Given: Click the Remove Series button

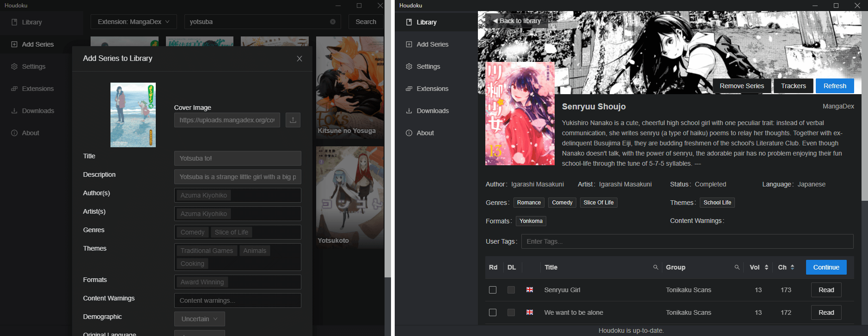Looking at the screenshot, I should 741,86.
